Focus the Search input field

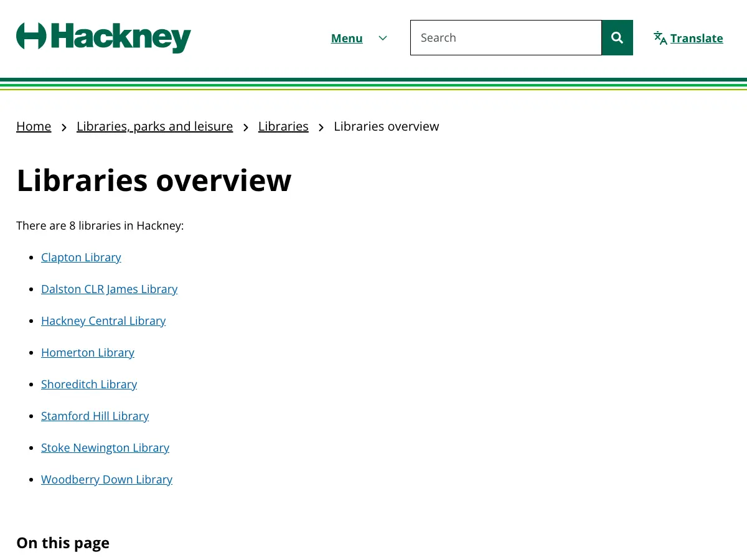506,38
